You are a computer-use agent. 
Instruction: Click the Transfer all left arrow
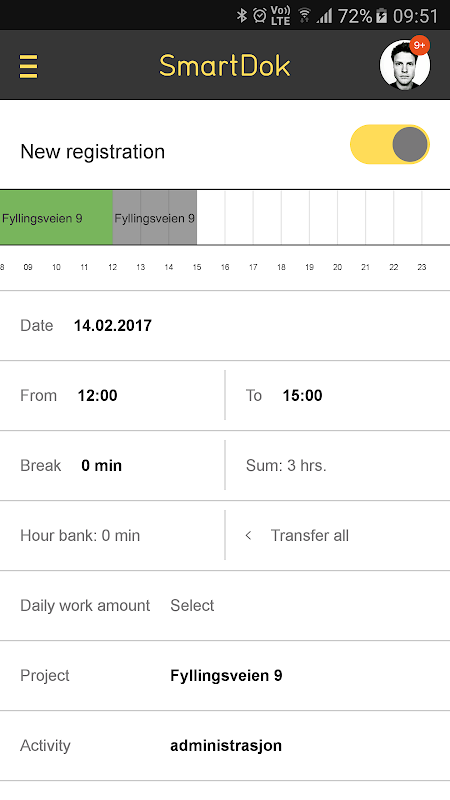tap(248, 535)
